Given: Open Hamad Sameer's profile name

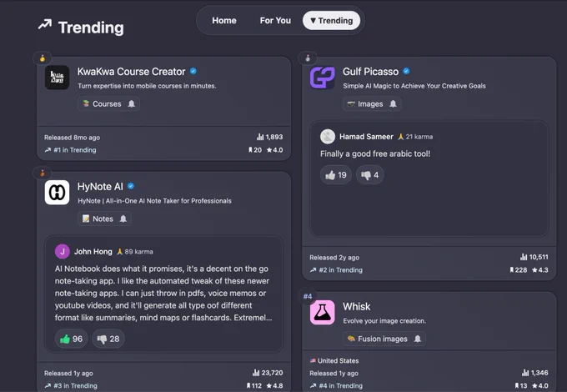Looking at the screenshot, I should (366, 137).
